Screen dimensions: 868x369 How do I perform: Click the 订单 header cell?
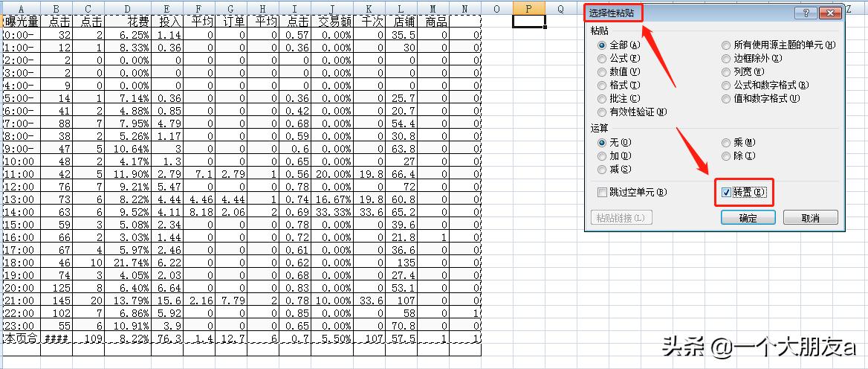(x=231, y=22)
